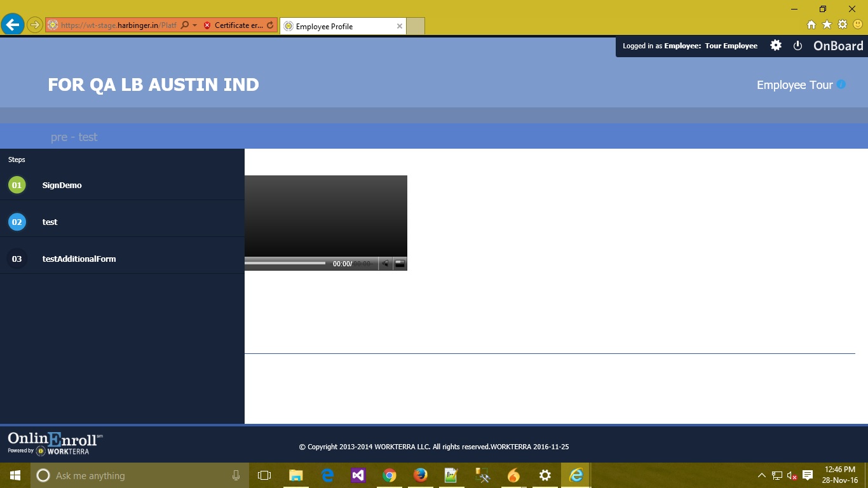Show hidden system tray icons

tap(762, 475)
